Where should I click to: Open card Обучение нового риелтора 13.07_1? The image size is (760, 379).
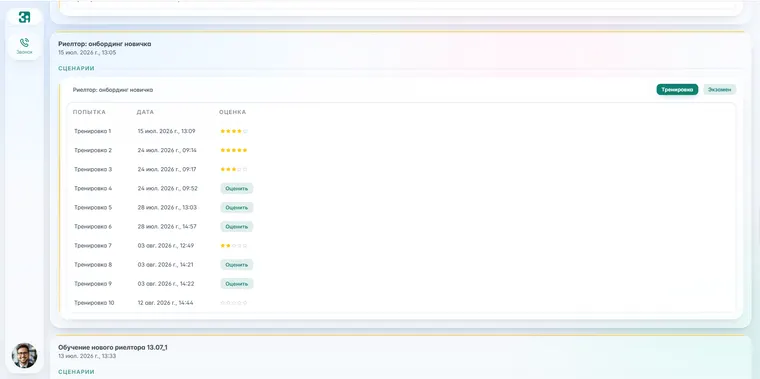click(x=113, y=347)
